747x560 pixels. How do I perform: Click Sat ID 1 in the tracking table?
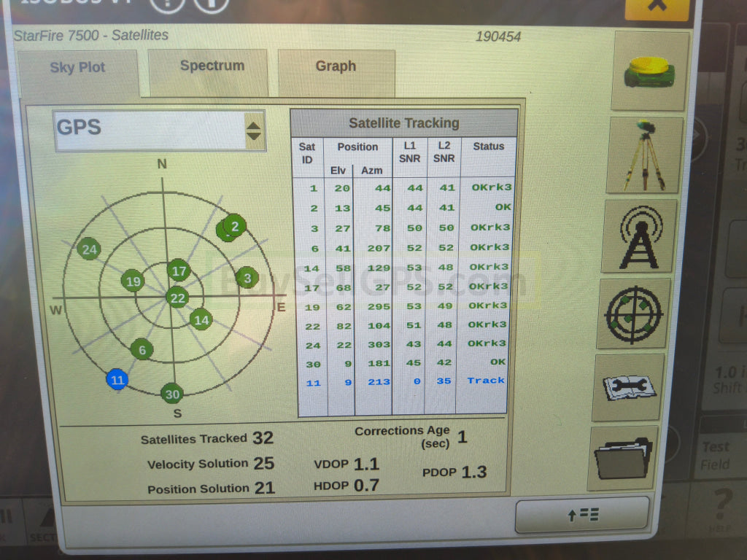coord(314,188)
